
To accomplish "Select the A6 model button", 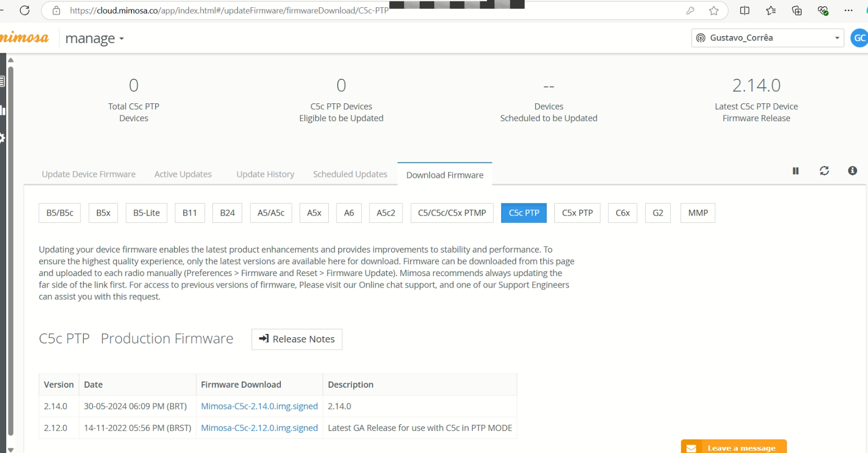I will tap(349, 213).
